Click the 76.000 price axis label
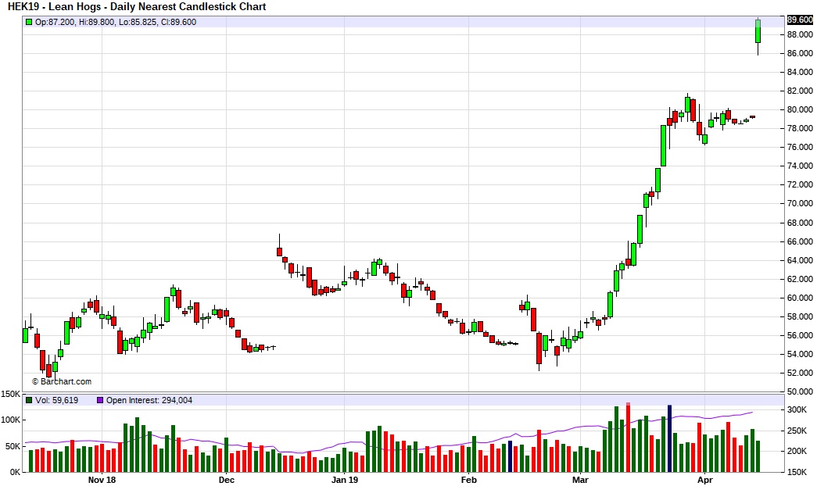Viewport: 817px width, 504px height. 800,147
